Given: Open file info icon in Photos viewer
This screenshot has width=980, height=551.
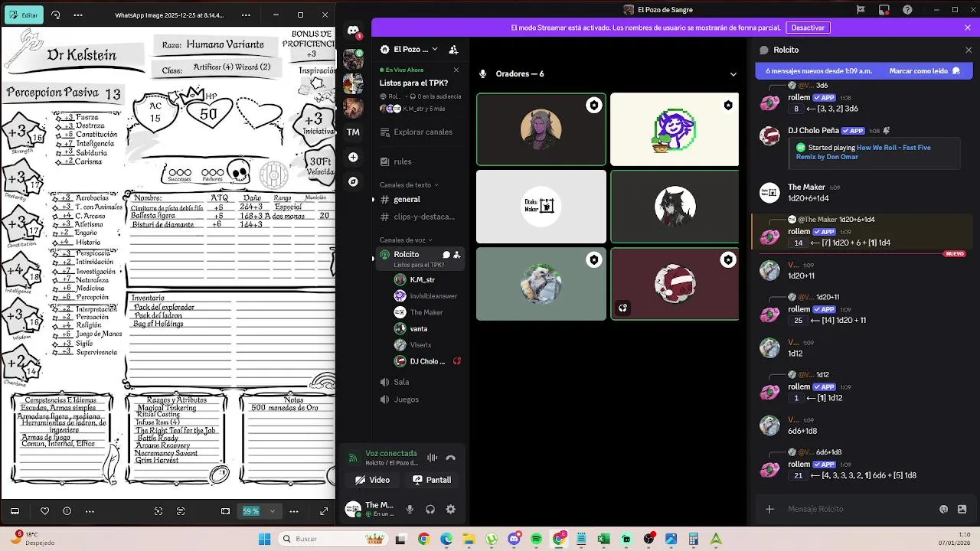Looking at the screenshot, I should pyautogui.click(x=67, y=510).
